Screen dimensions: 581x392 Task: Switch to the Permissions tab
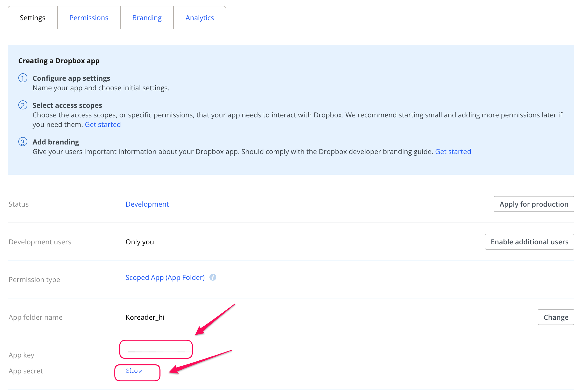pyautogui.click(x=89, y=18)
